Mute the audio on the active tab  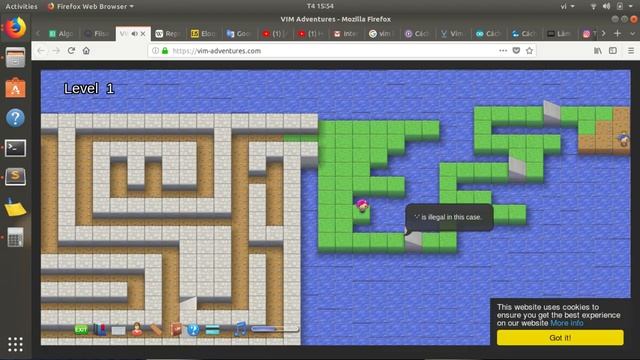pyautogui.click(x=134, y=34)
